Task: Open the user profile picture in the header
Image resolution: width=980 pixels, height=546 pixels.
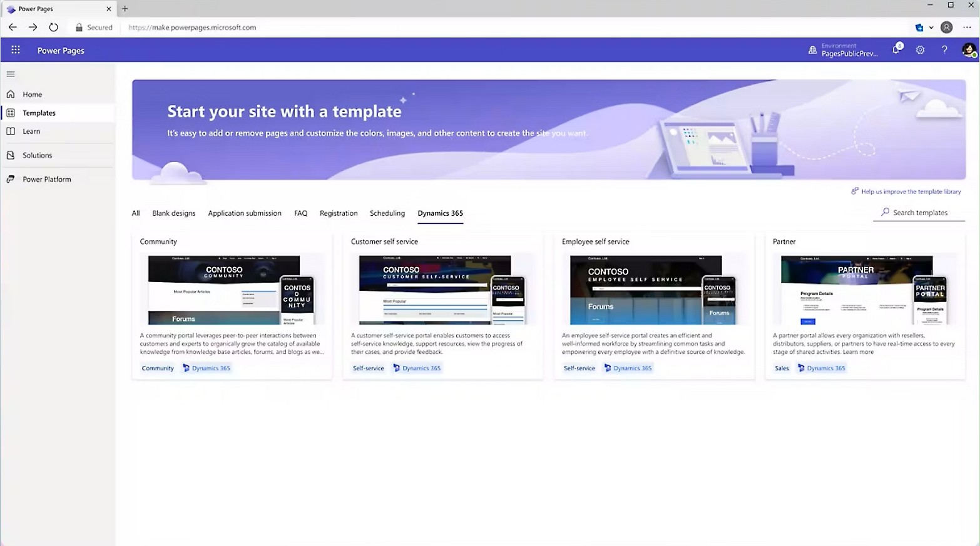Action: coord(967,50)
